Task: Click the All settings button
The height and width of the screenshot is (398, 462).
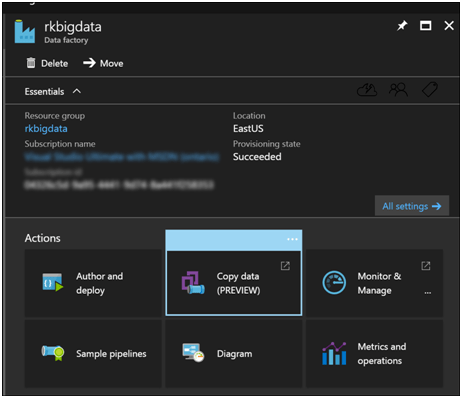Action: click(412, 206)
